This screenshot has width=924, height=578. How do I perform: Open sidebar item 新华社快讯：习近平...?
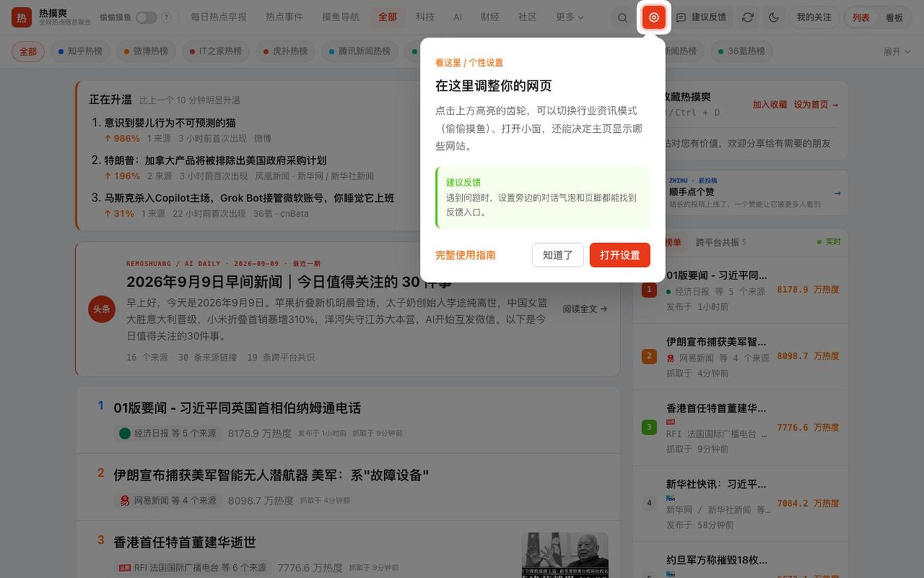click(x=716, y=484)
